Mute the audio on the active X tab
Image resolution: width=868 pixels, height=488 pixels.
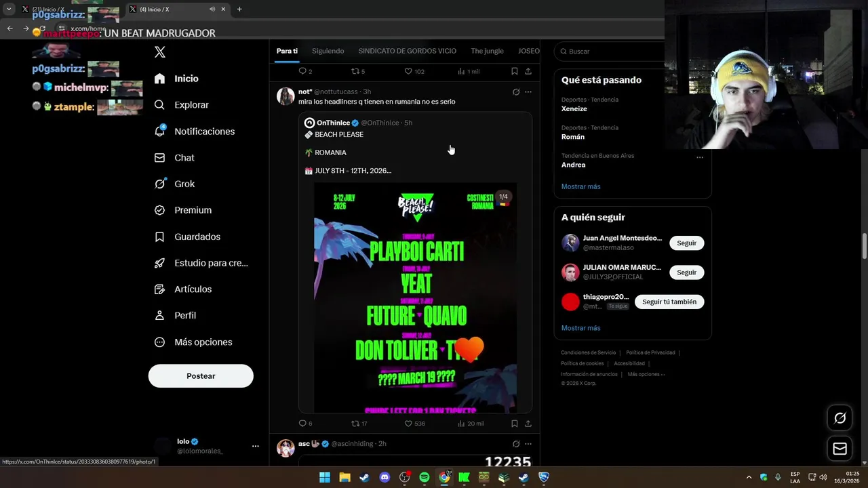(x=212, y=9)
